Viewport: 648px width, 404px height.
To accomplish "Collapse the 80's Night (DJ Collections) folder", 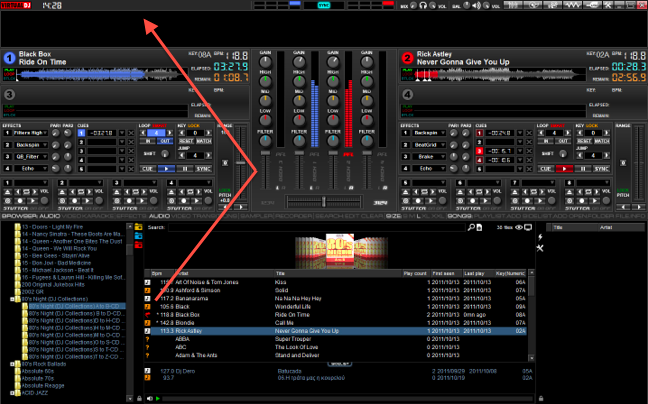I will pos(12,299).
